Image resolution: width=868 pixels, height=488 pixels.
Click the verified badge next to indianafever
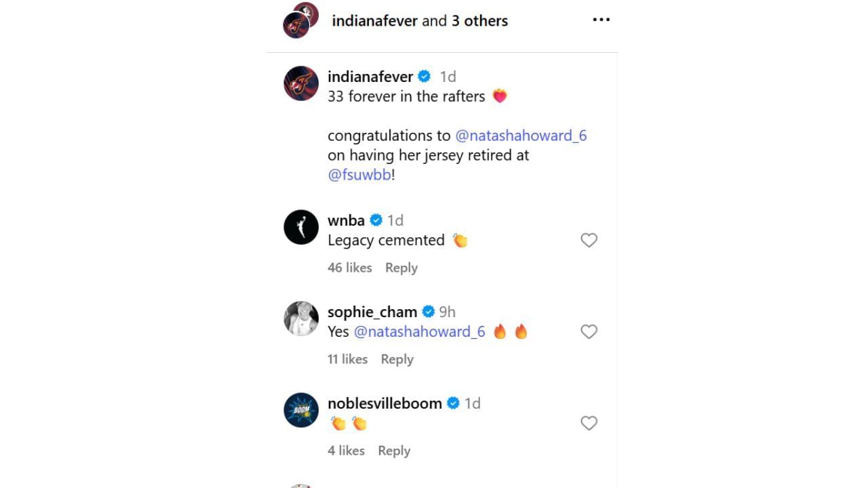(424, 77)
